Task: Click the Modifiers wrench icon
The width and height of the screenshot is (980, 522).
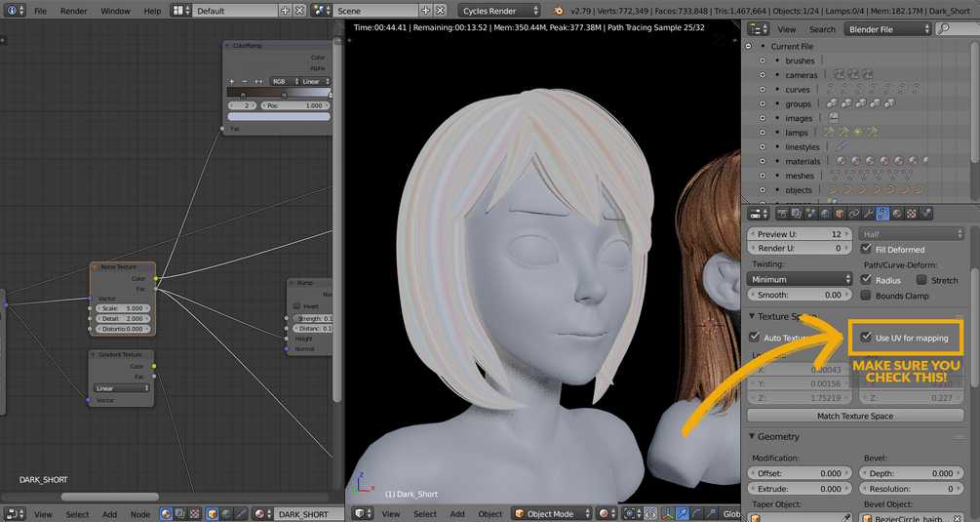Action: [869, 214]
